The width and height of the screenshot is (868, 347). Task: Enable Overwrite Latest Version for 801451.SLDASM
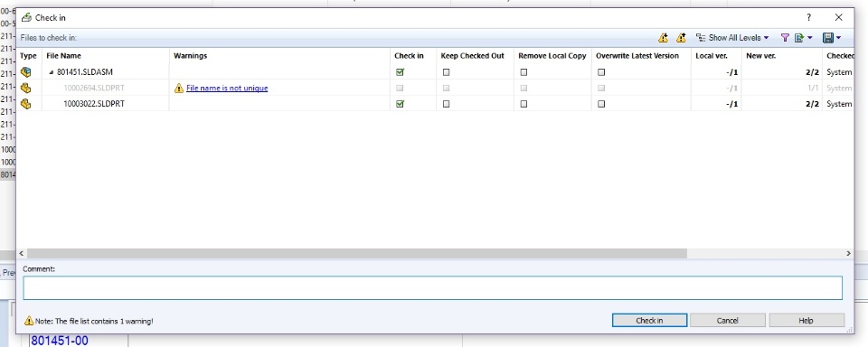tap(601, 72)
